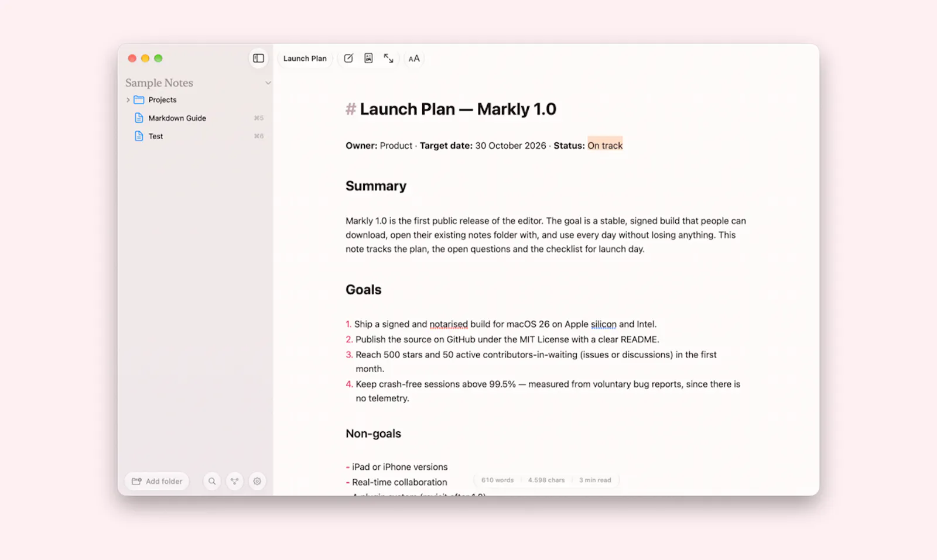This screenshot has width=937, height=560.
Task: Click the 610 words counter
Action: pos(497,480)
